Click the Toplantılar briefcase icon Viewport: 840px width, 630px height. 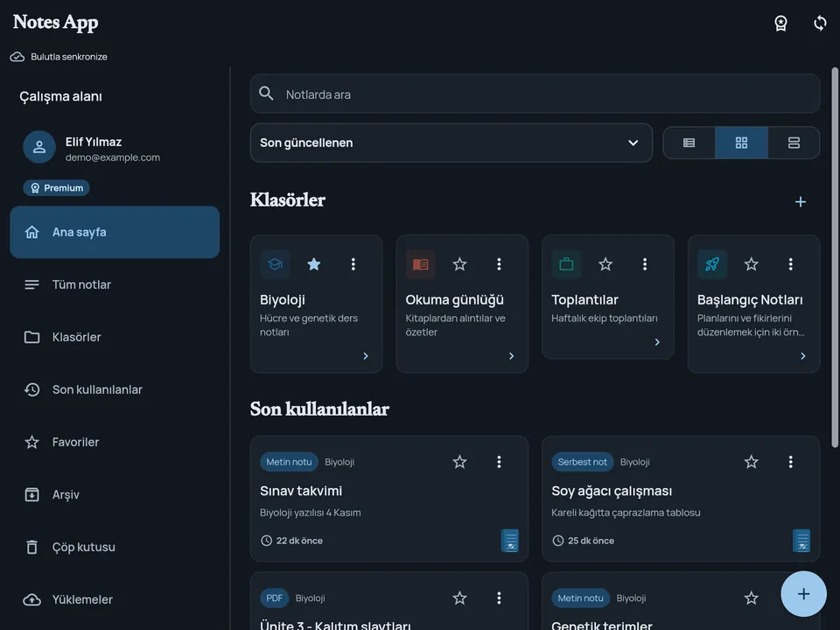(x=566, y=264)
